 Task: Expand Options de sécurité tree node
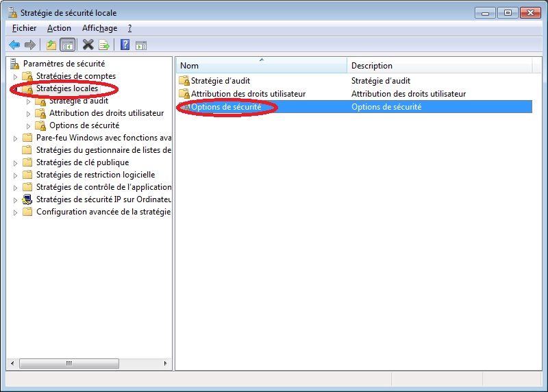[x=28, y=126]
